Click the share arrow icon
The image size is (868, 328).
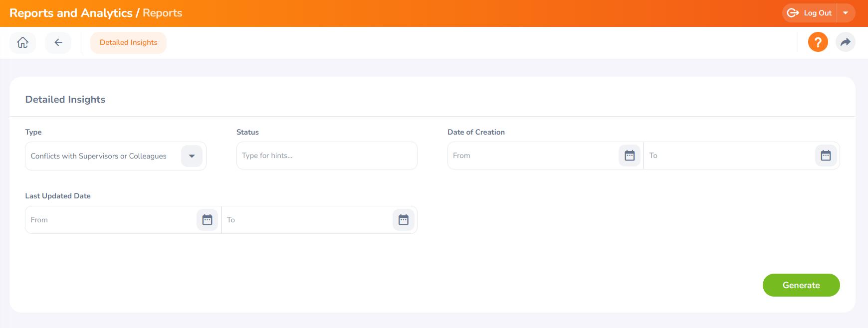[845, 42]
